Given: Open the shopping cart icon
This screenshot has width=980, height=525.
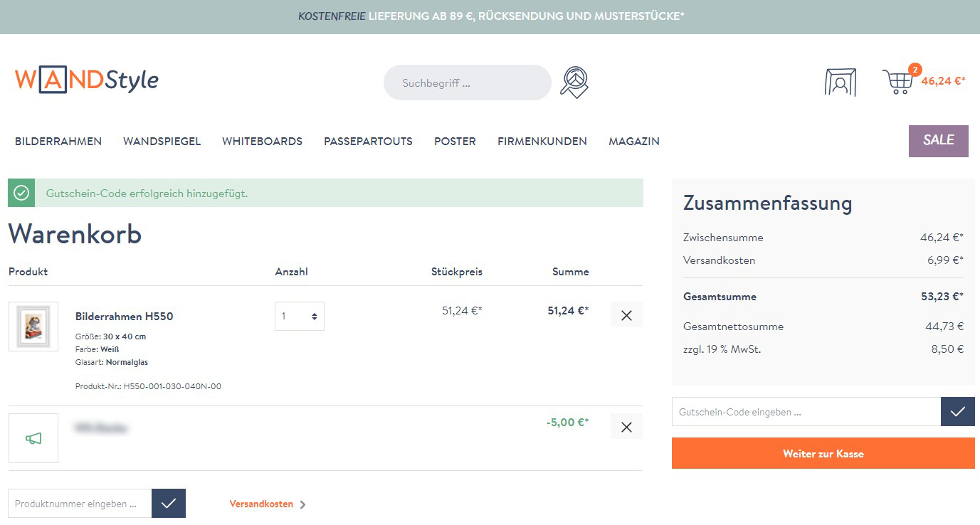Looking at the screenshot, I should coord(897,82).
